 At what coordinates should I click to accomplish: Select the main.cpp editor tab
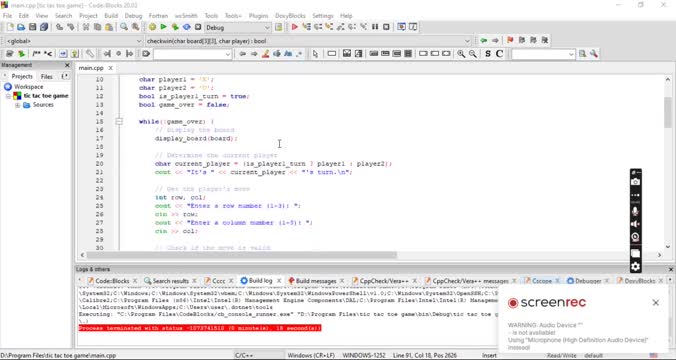(91, 68)
